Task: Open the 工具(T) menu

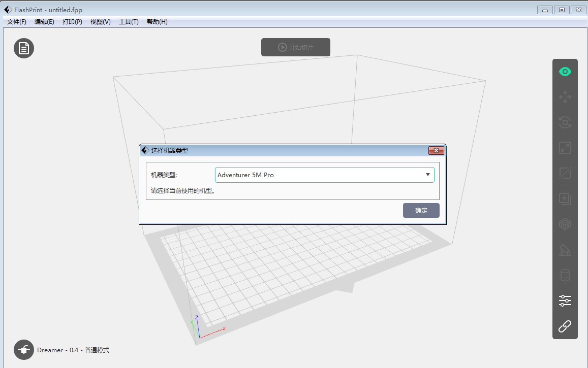Action: coord(129,22)
